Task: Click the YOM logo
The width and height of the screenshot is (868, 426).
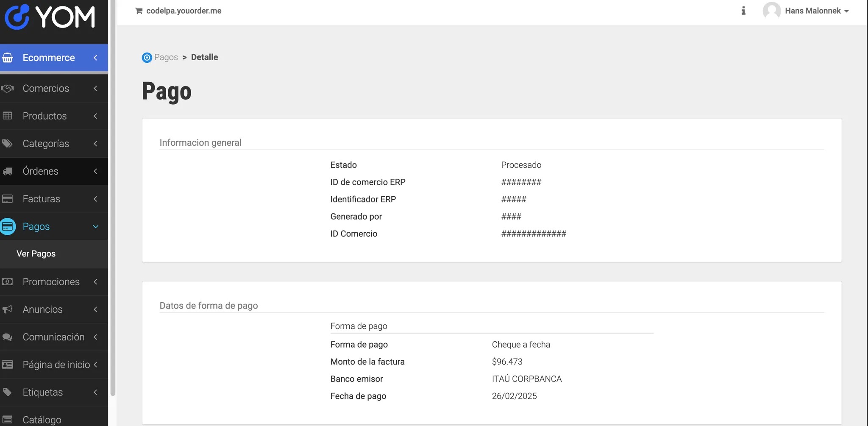Action: pyautogui.click(x=50, y=17)
